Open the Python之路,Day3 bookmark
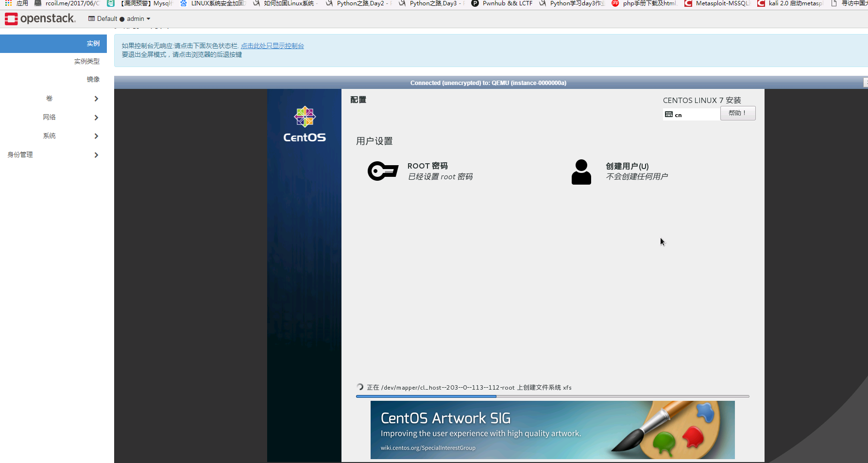The height and width of the screenshot is (463, 868). click(431, 3)
